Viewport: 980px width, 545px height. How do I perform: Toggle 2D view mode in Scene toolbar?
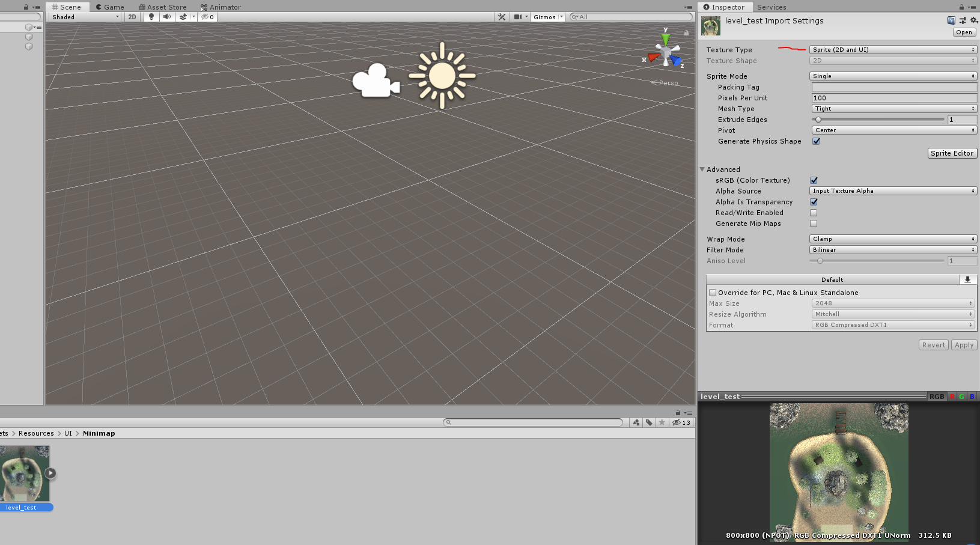pyautogui.click(x=132, y=17)
